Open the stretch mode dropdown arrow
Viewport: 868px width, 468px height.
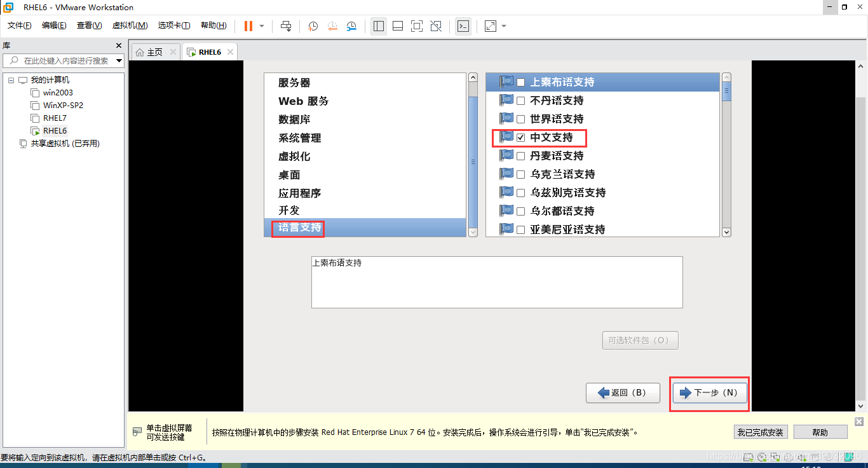click(x=504, y=26)
